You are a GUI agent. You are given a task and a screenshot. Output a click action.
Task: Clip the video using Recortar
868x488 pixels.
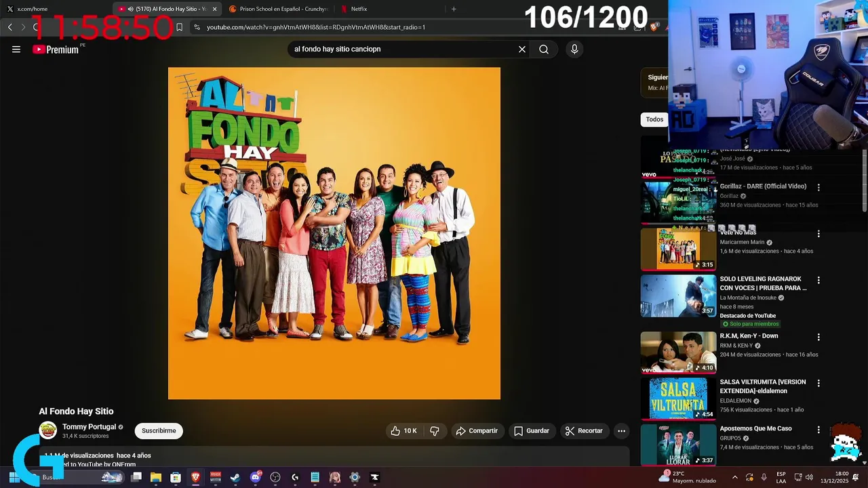pos(585,430)
